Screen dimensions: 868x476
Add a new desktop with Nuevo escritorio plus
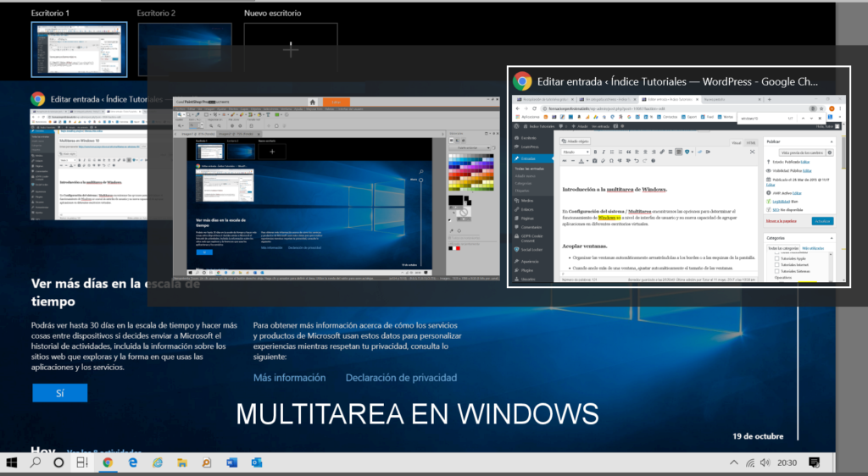291,49
